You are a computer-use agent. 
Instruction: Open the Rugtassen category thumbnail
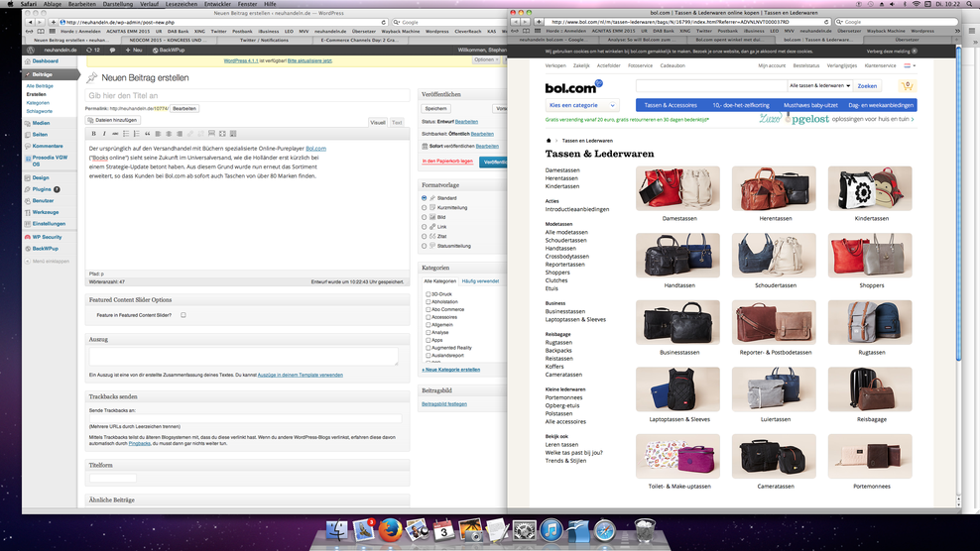870,322
